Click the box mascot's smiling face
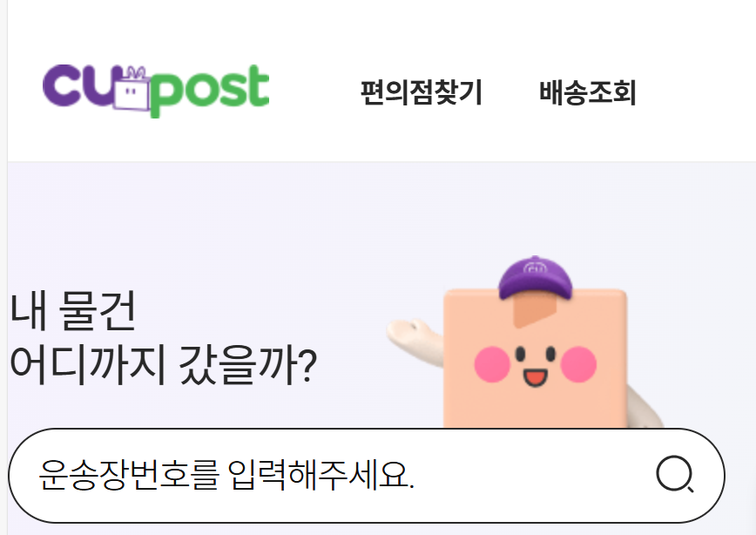 coord(535,365)
